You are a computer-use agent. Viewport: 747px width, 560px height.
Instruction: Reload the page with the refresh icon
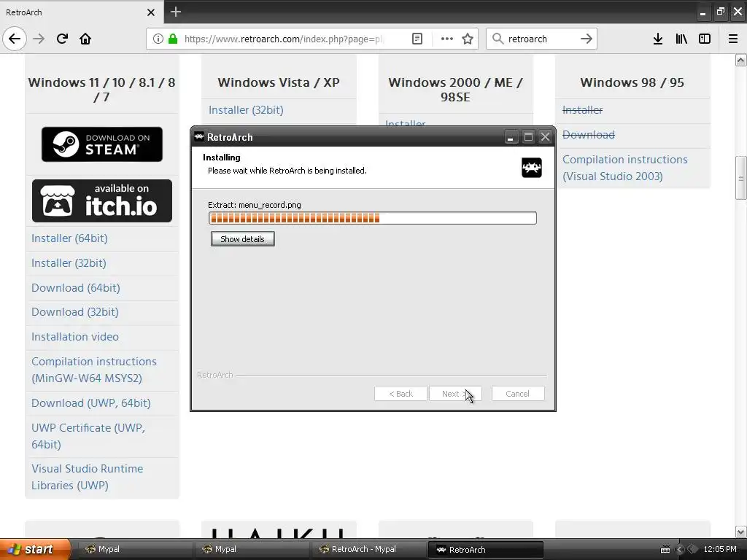click(x=62, y=39)
